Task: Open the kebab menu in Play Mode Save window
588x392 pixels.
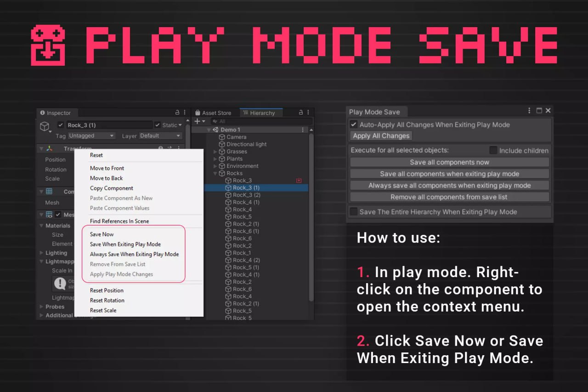Action: tap(529, 110)
